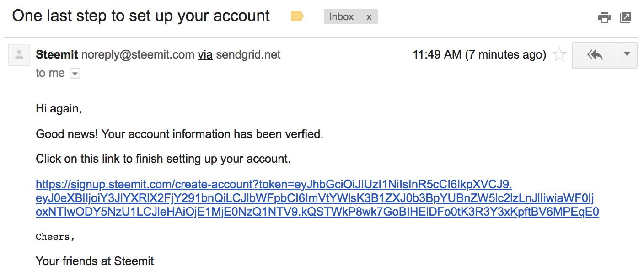Click the 'Your friends at Steemit' signature
Screen dimensions: 644x277
click(x=95, y=261)
